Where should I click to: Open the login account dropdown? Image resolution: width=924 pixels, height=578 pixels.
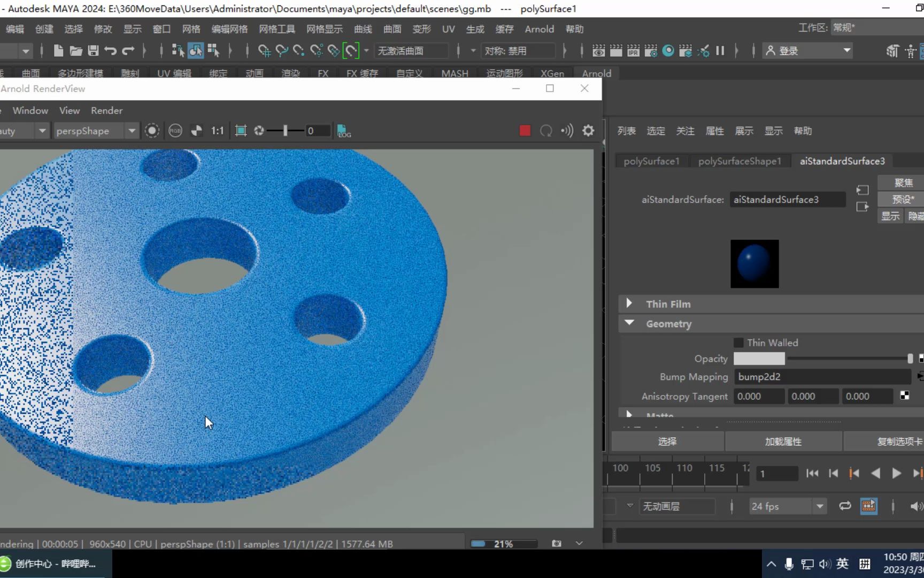click(807, 51)
